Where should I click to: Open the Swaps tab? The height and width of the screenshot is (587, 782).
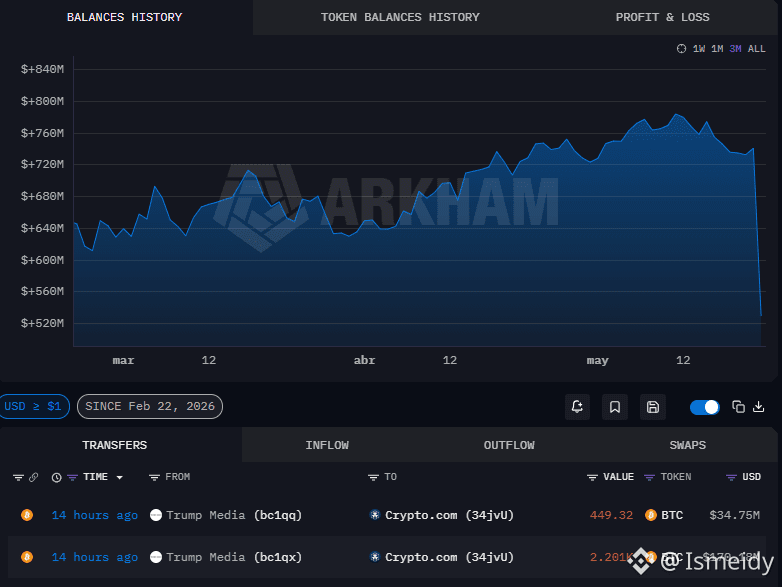pyautogui.click(x=688, y=445)
